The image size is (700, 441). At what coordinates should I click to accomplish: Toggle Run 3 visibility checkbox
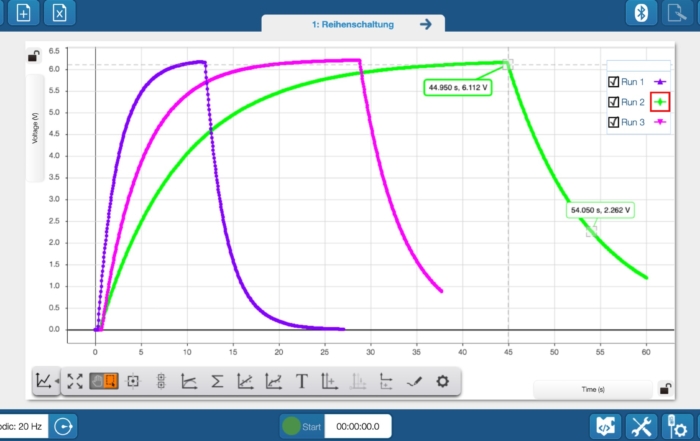pyautogui.click(x=614, y=122)
